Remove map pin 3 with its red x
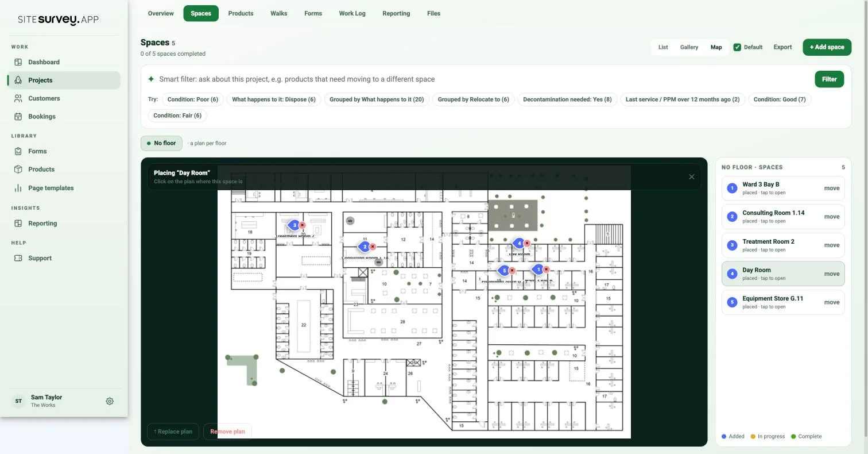Viewport: 868px width, 454px height. pos(303,225)
